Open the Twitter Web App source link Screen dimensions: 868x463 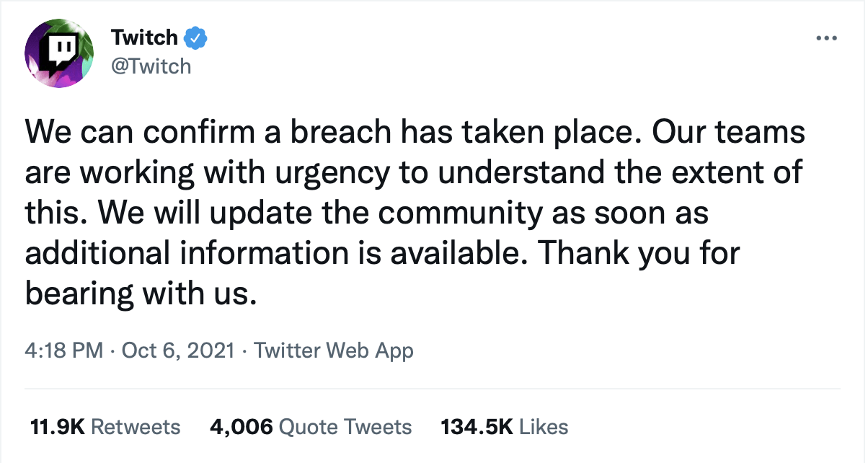click(x=334, y=351)
